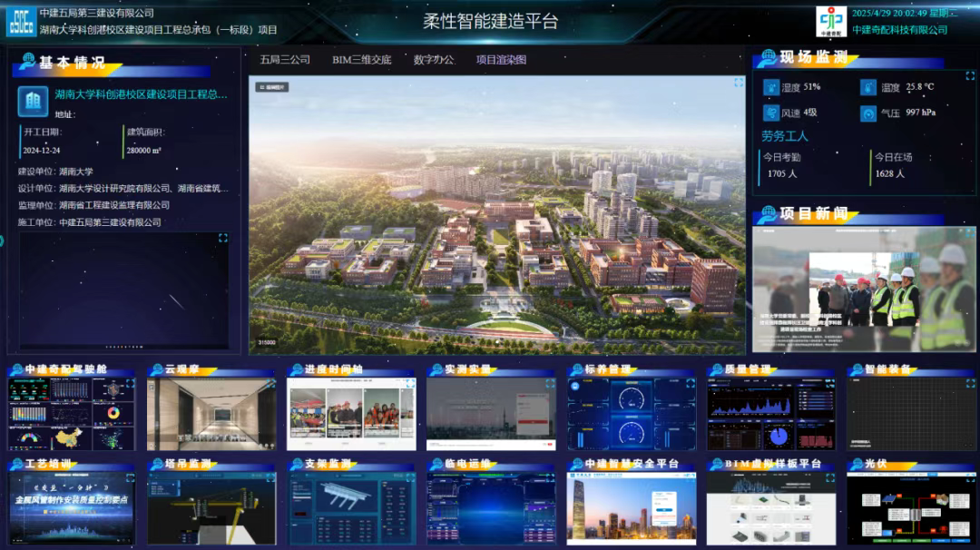Open the 标养管理 gauges thumbnail
Viewport: 980px width, 550px height.
pyautogui.click(x=632, y=414)
